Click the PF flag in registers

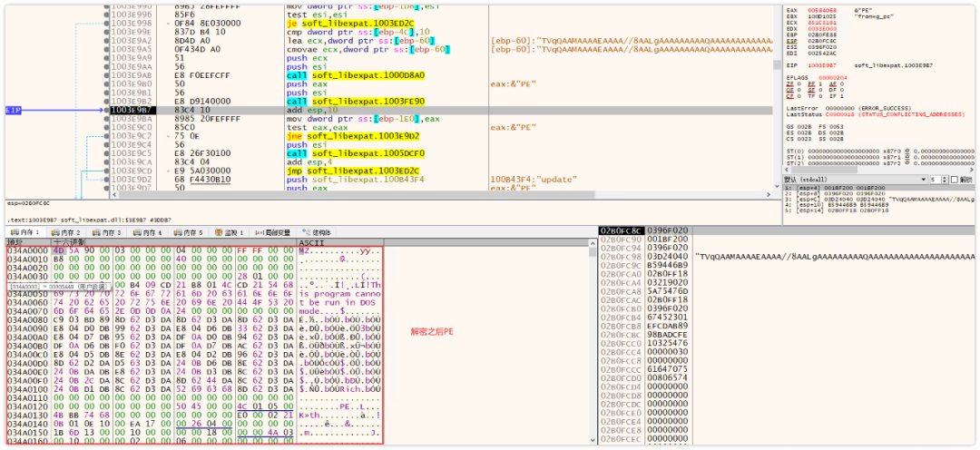click(814, 83)
